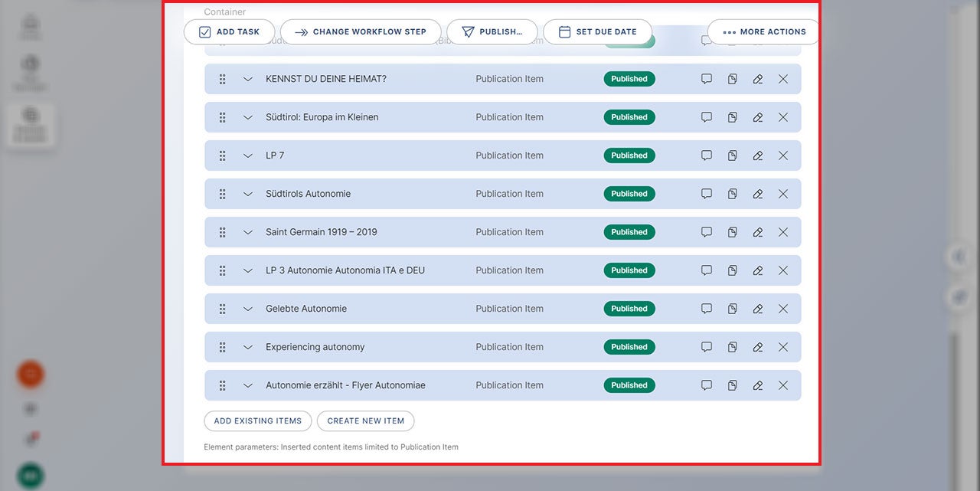Select the Set Due Date action
Screen dimensions: 980x491
[x=597, y=31]
